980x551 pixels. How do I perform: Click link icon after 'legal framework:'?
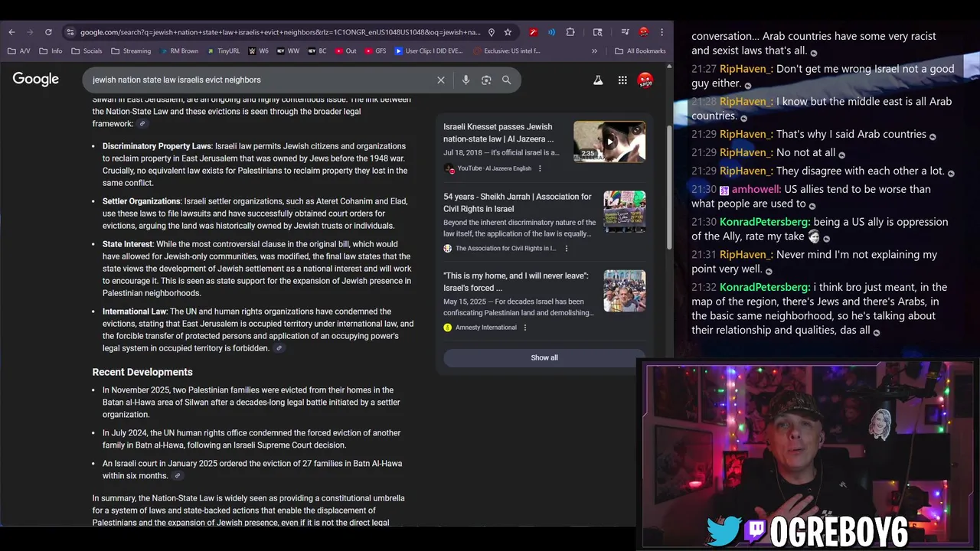point(142,124)
